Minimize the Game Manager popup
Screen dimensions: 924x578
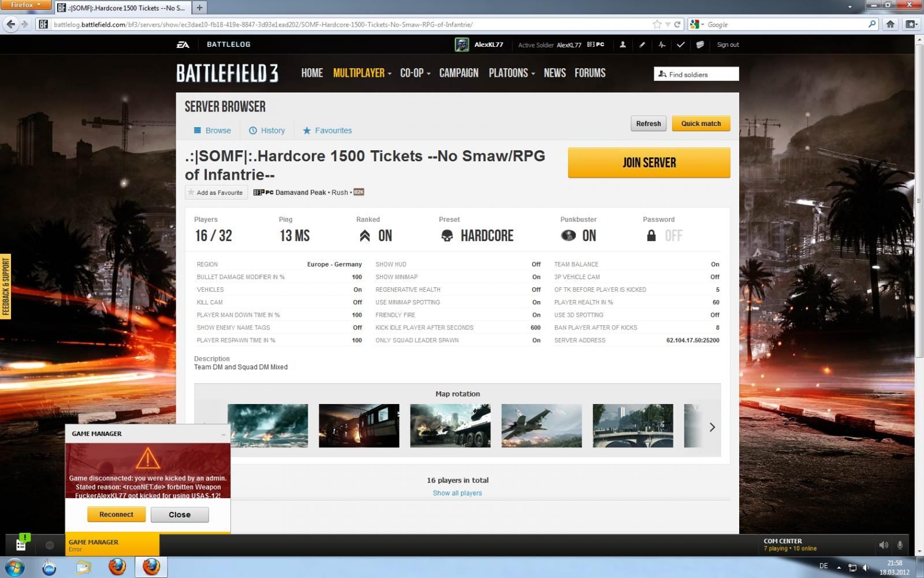(223, 434)
